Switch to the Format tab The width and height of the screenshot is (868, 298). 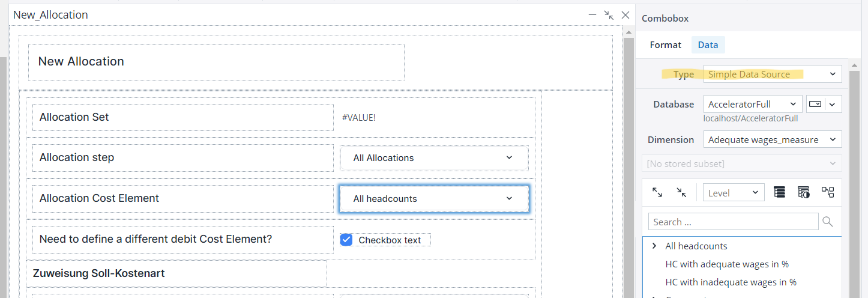pos(665,44)
